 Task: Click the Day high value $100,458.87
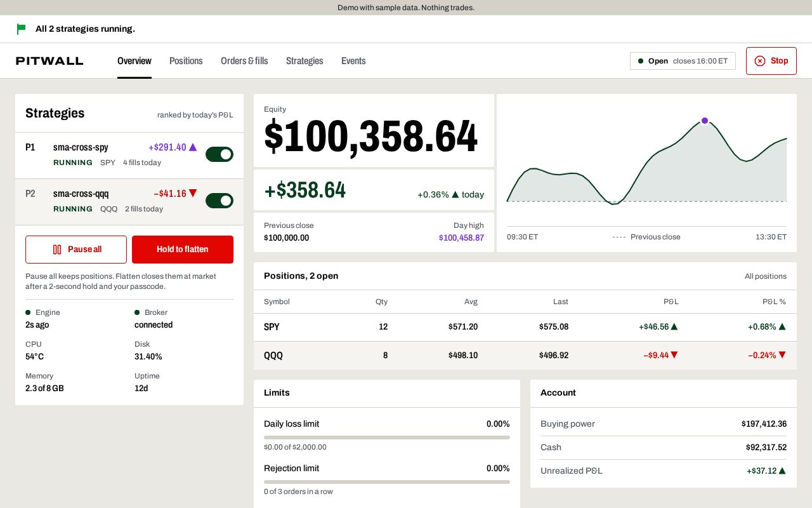pos(461,238)
